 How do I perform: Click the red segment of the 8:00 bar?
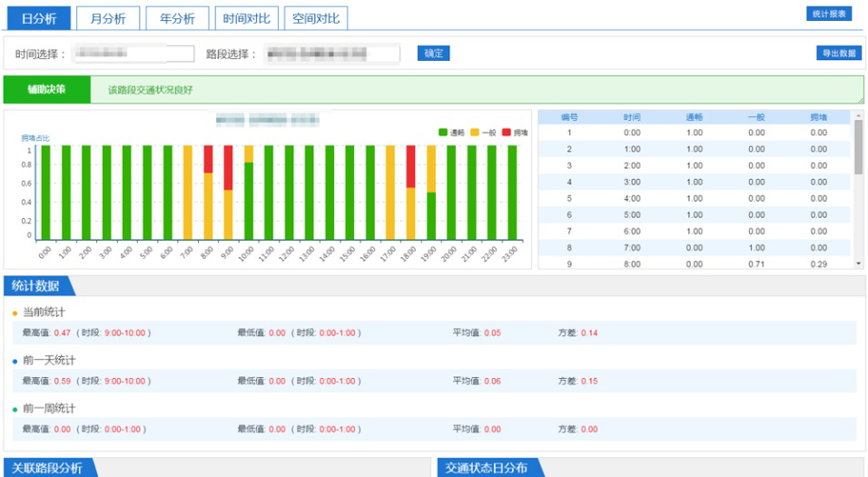(x=208, y=158)
